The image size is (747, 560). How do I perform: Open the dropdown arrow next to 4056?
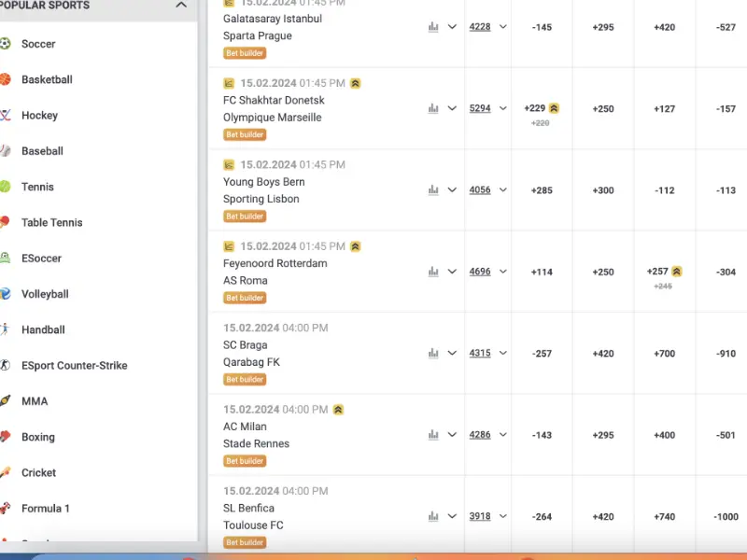[502, 189]
